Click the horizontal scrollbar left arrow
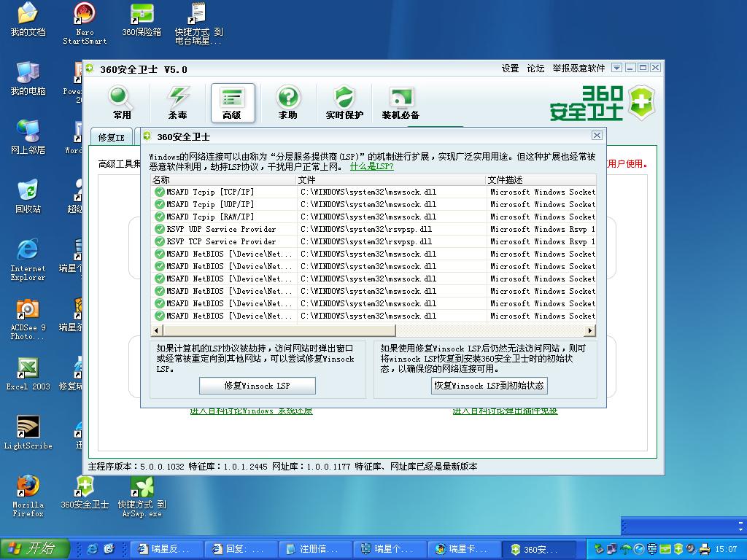 156,330
